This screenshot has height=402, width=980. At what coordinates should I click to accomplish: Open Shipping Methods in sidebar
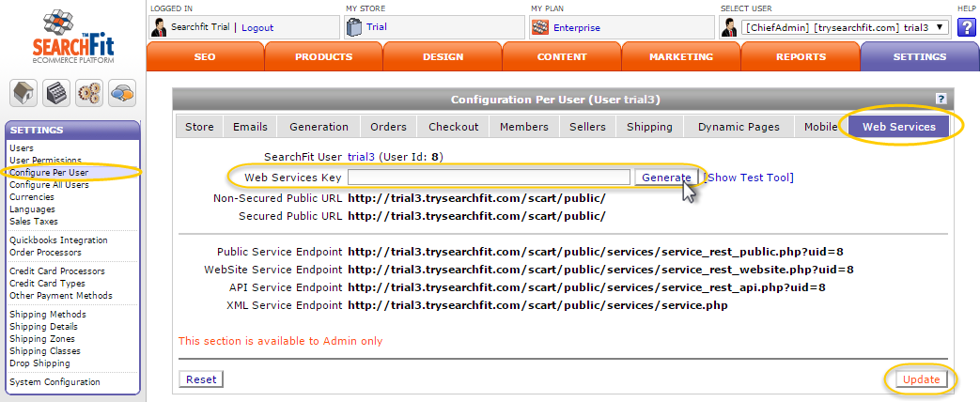pos(48,315)
